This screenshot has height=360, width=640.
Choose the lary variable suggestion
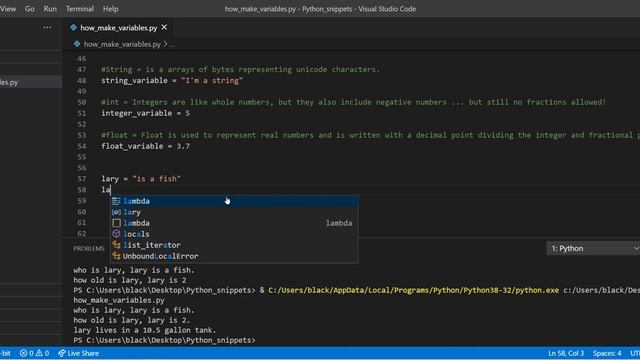coord(234,212)
